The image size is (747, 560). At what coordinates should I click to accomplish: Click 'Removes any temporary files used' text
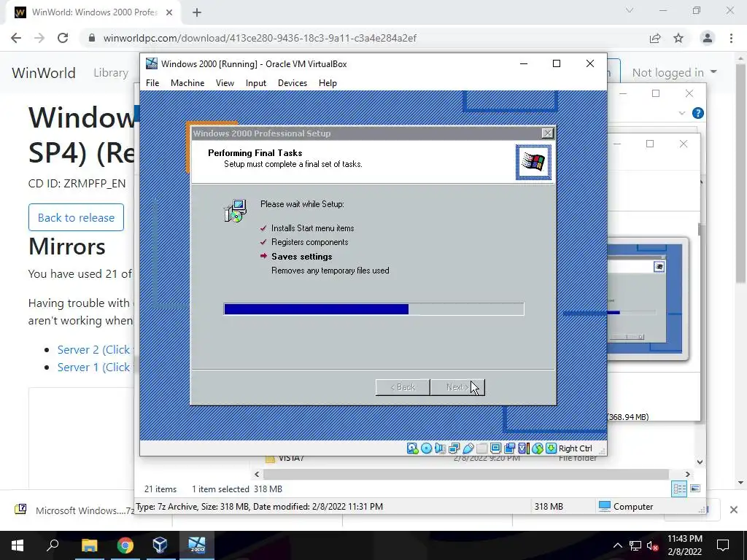pyautogui.click(x=330, y=271)
